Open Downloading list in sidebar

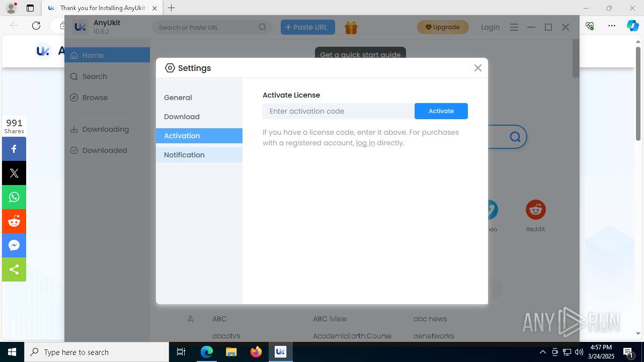pyautogui.click(x=107, y=129)
